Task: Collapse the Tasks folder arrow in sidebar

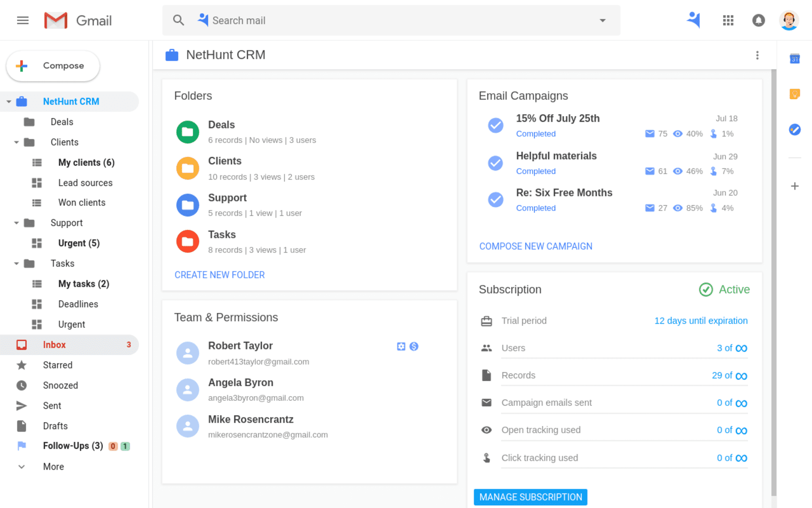Action: coord(16,263)
